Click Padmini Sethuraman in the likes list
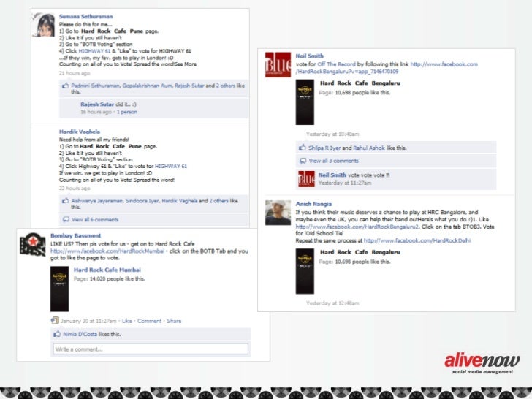Viewport: 532px width, 399px height. click(x=95, y=85)
